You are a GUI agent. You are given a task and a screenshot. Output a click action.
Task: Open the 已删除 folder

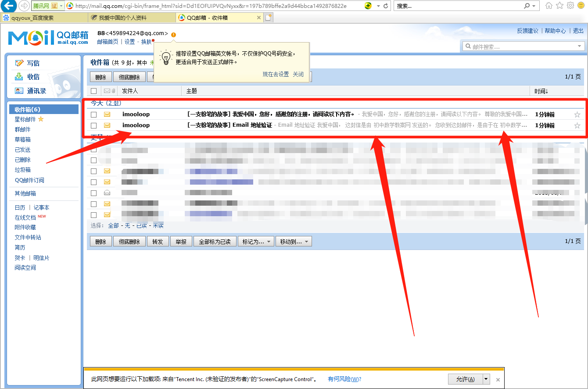click(x=22, y=160)
